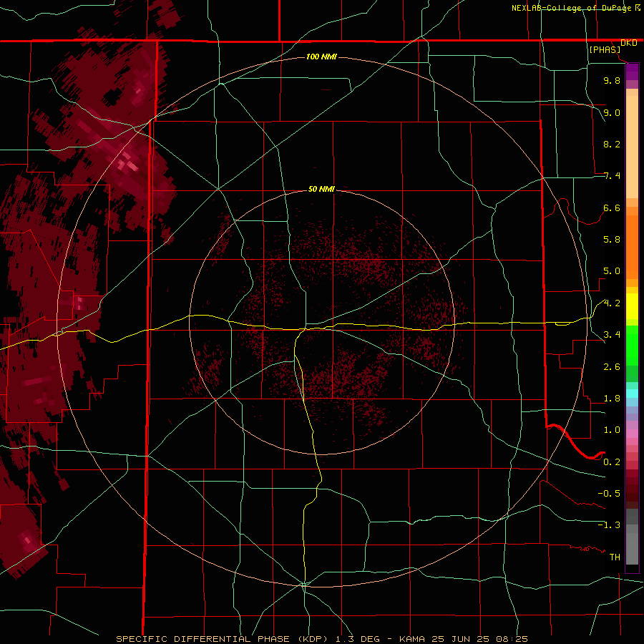The height and width of the screenshot is (644, 644).
Task: Click the 3.4 value on color scale
Action: pyautogui.click(x=612, y=335)
